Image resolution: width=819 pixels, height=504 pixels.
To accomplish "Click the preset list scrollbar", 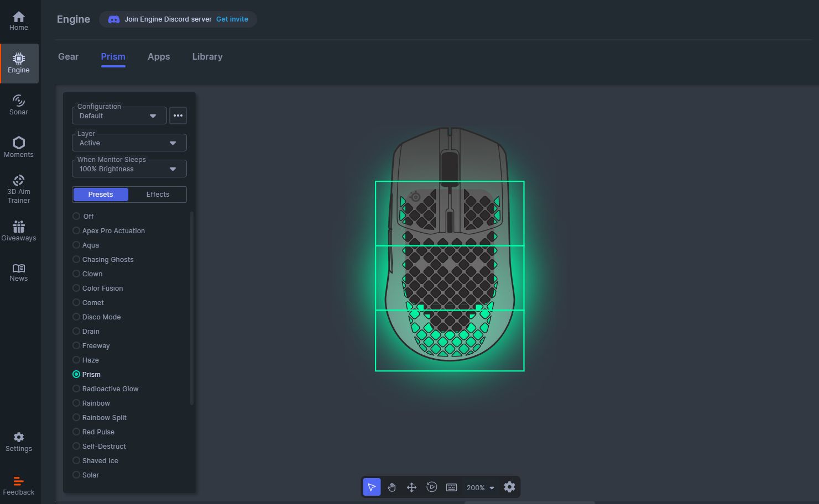I will 192,308.
